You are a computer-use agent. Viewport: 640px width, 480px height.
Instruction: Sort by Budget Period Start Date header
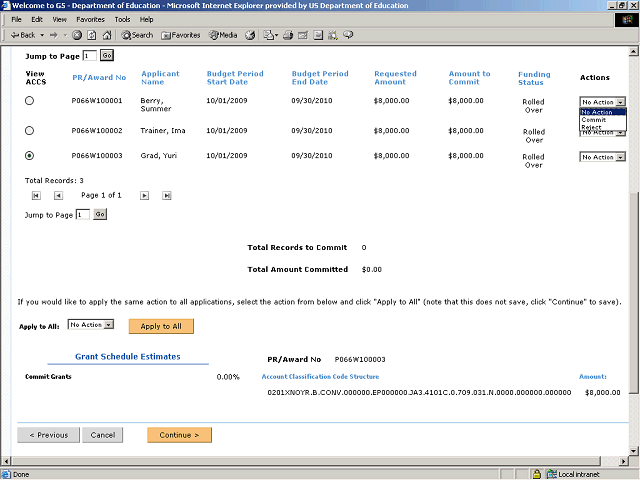[235, 78]
